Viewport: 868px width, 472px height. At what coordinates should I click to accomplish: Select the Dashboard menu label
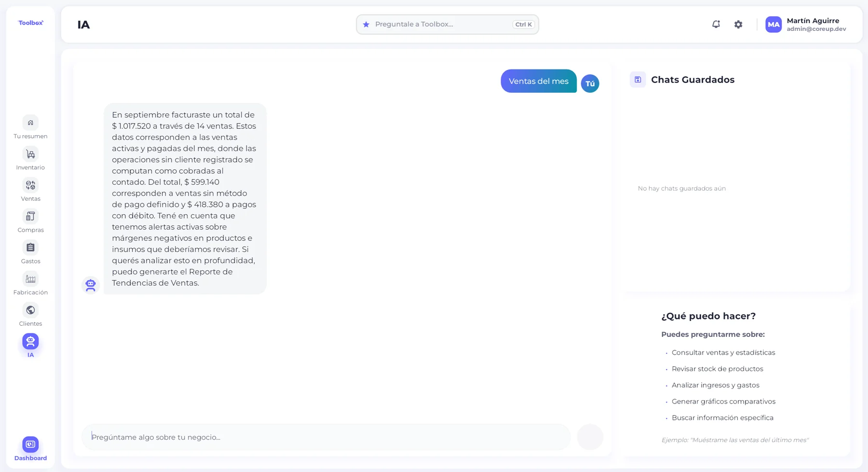point(30,458)
